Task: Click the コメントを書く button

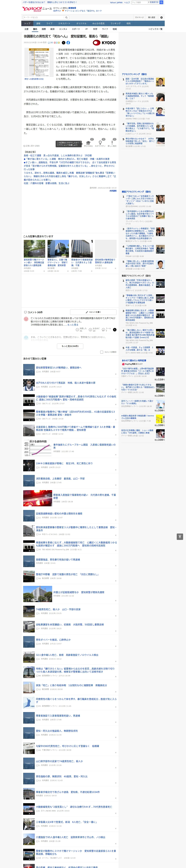Action: (93, 312)
